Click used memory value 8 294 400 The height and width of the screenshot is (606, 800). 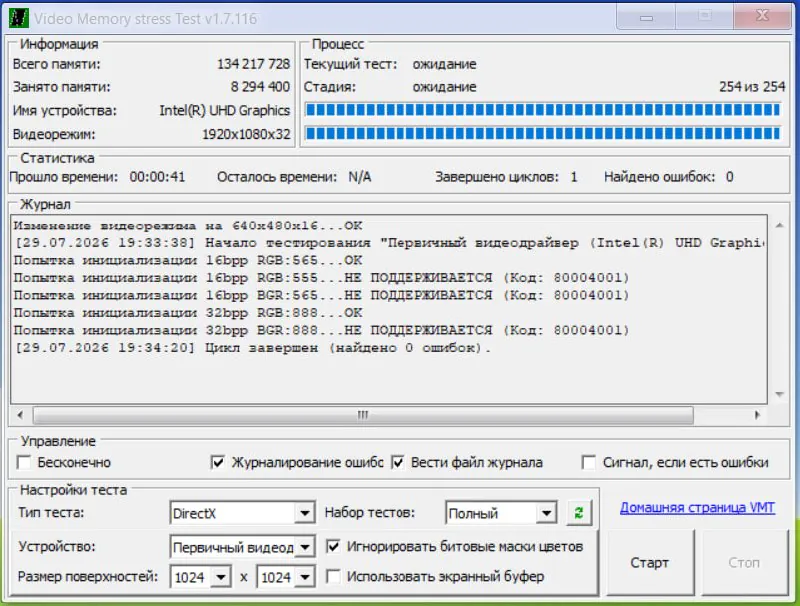click(260, 87)
